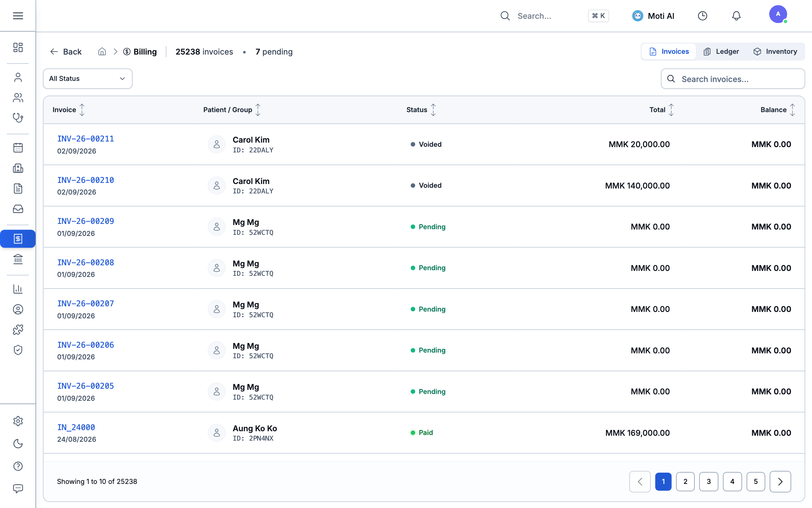Screen dimensions: 812x508
Task: Go to pagination page 2
Action: [685, 482]
